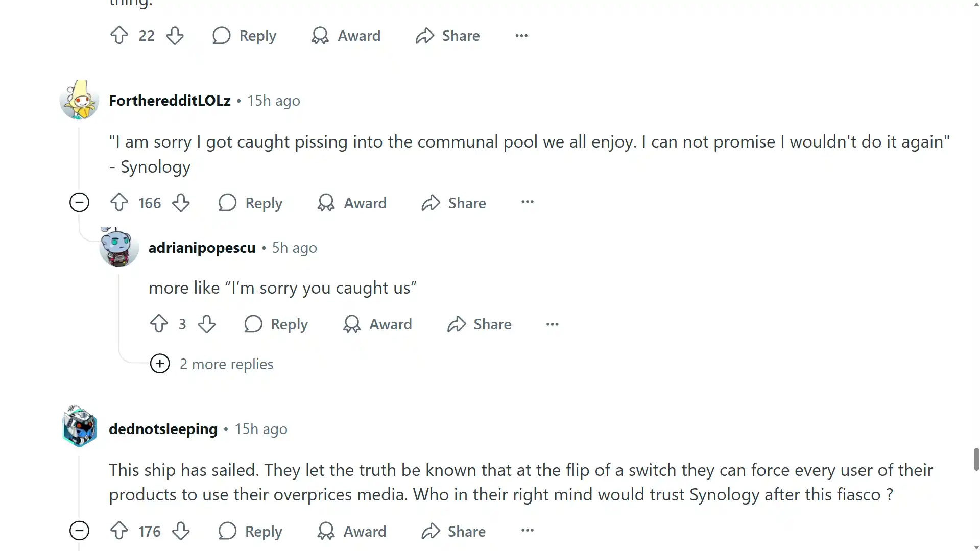Click the page vertical scrollbar thumb
Image resolution: width=980 pixels, height=551 pixels.
976,459
